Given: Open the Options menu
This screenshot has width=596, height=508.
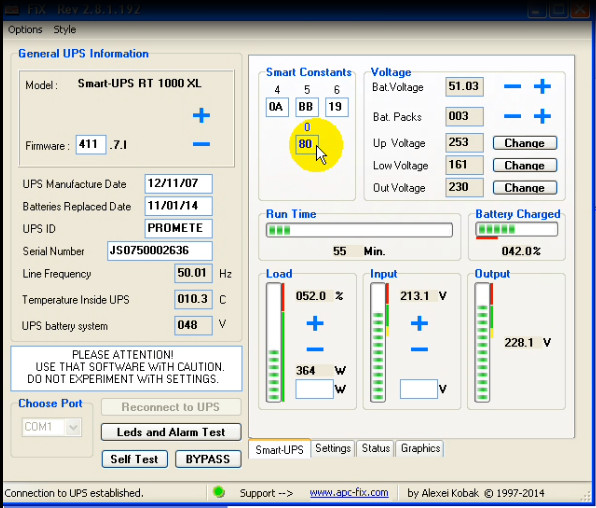Looking at the screenshot, I should click(25, 29).
